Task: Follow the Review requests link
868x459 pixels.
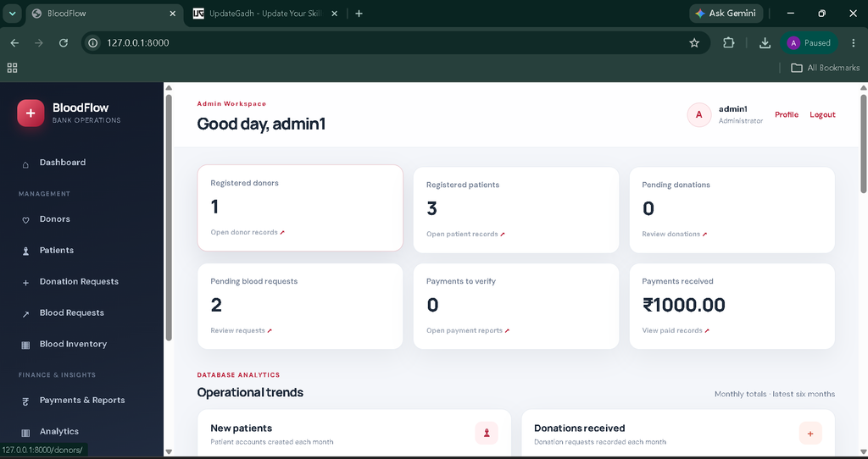Action: tap(241, 330)
